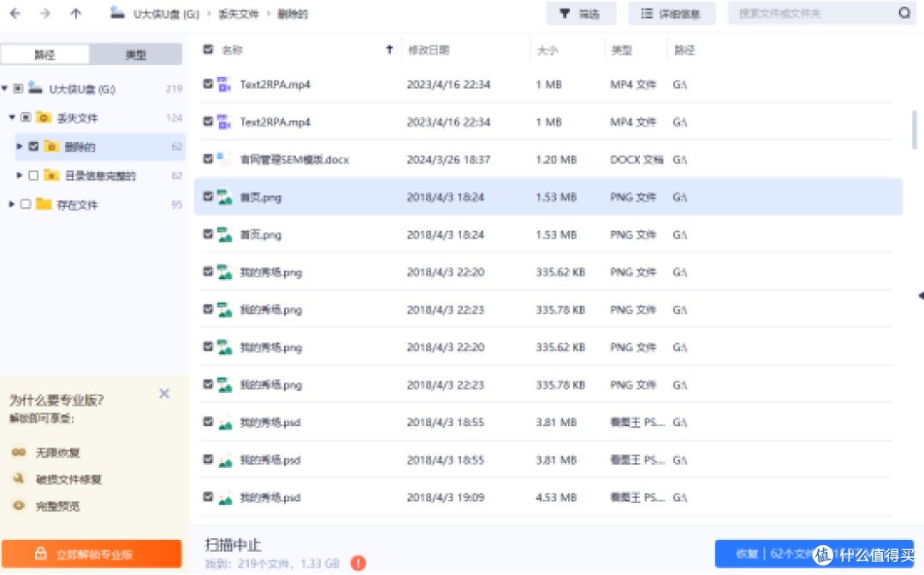Click the date 2024/3/26 18:37
Image resolution: width=924 pixels, height=575 pixels.
click(x=448, y=159)
